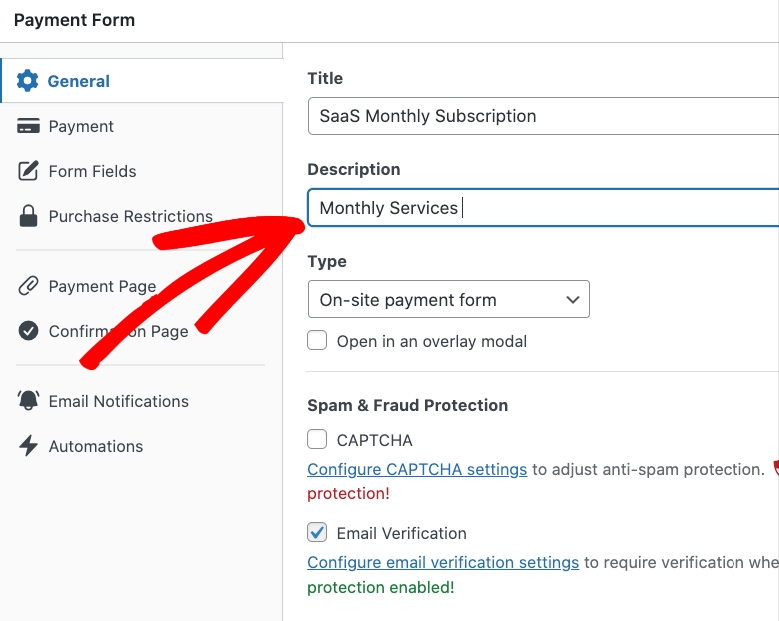Click the Purchase Restrictions lock icon
The width and height of the screenshot is (779, 621).
[x=29, y=216]
